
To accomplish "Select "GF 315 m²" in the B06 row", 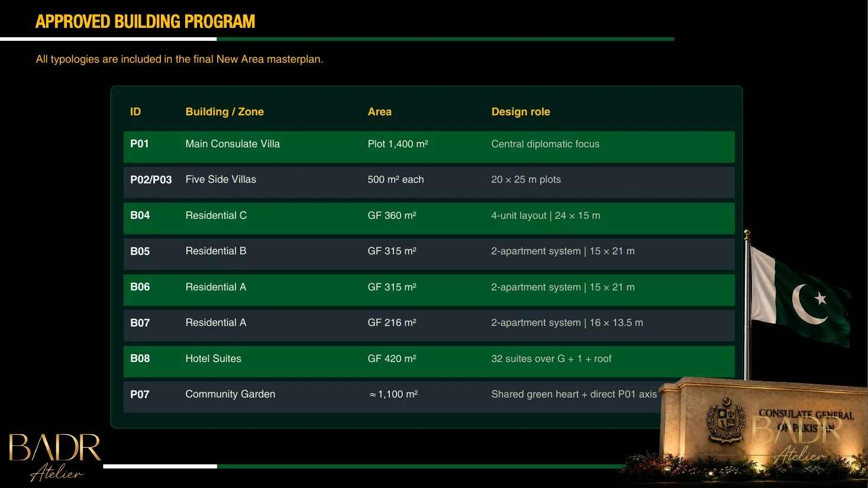I will [392, 287].
